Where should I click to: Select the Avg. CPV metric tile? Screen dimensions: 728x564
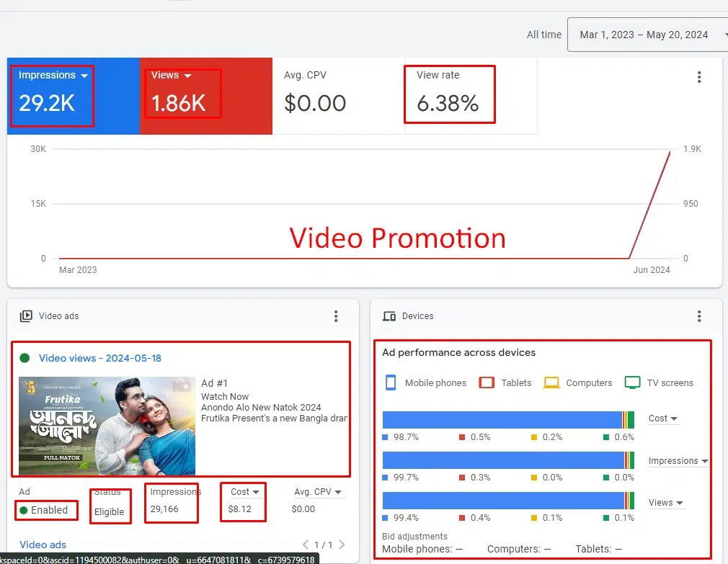coord(337,96)
